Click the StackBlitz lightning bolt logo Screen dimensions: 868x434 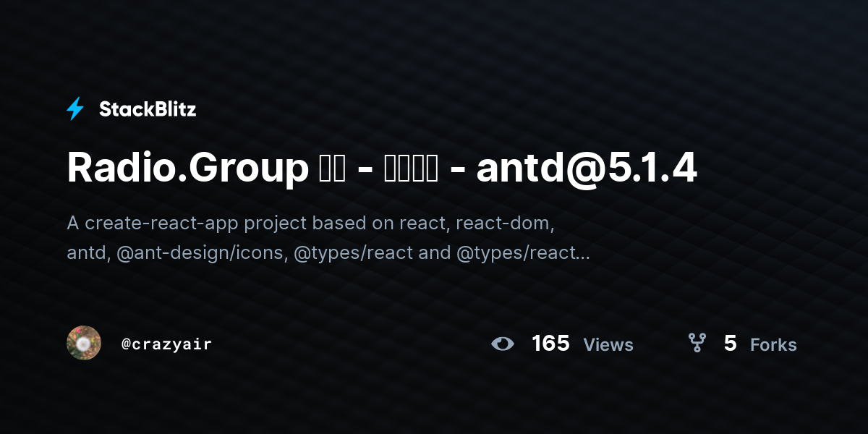pos(75,109)
